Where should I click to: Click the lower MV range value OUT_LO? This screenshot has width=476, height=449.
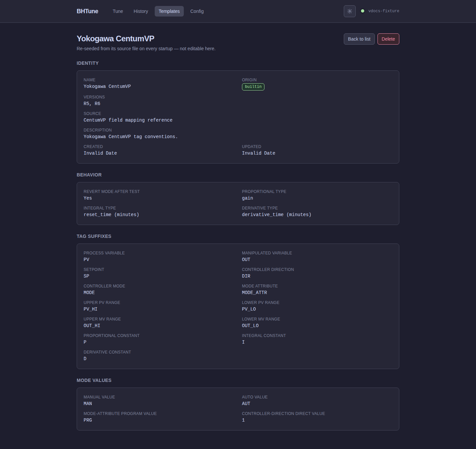tap(250, 326)
